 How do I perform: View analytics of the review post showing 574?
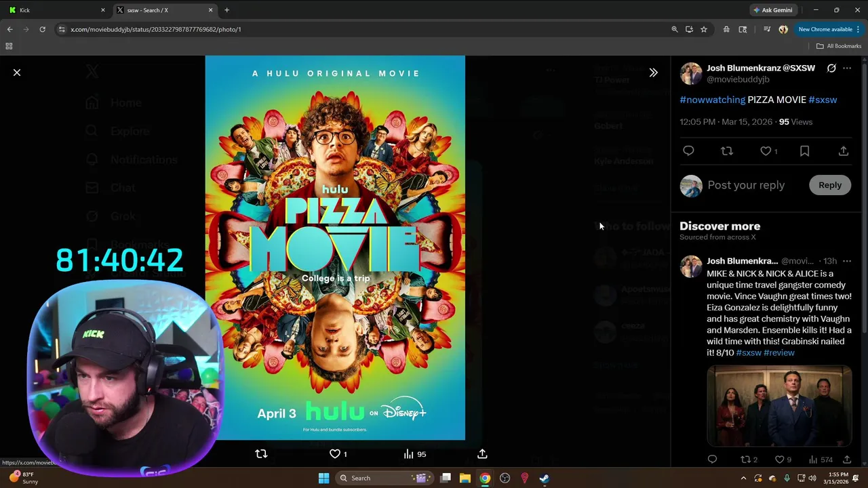click(x=821, y=460)
